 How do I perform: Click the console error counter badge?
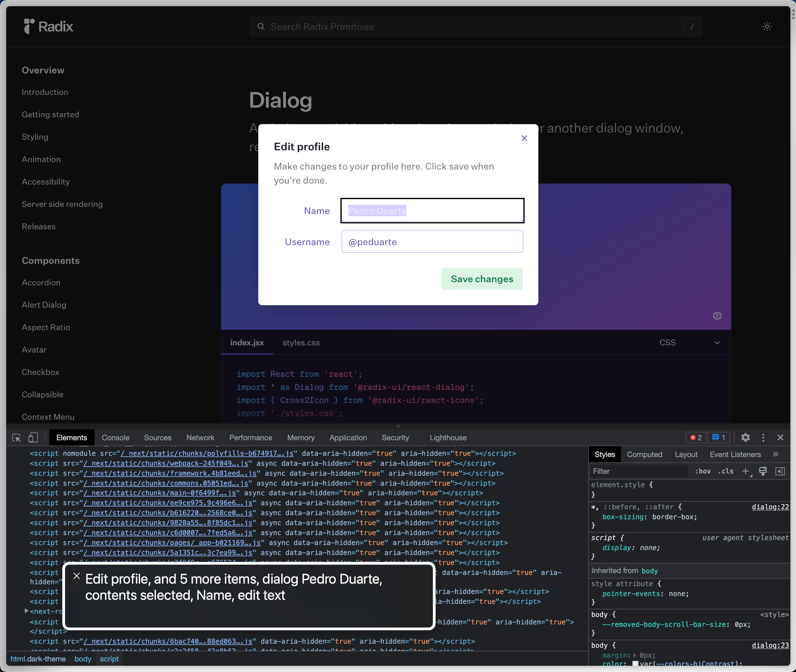pyautogui.click(x=695, y=437)
